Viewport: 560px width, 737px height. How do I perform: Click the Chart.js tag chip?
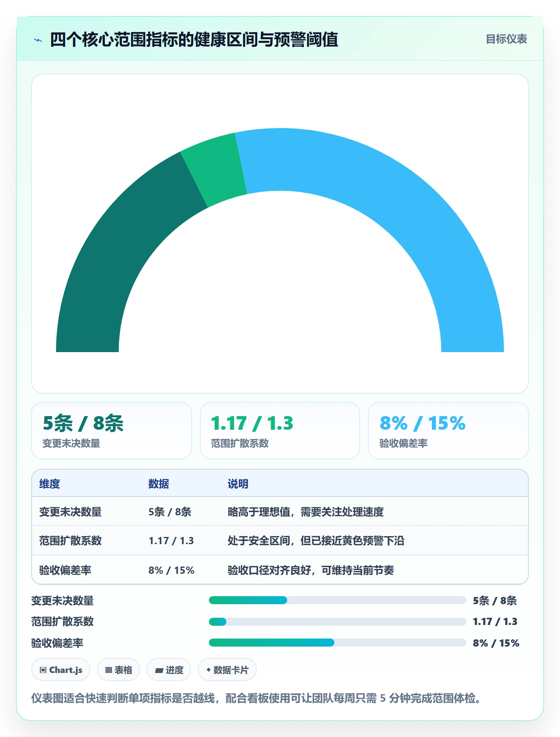tap(61, 669)
